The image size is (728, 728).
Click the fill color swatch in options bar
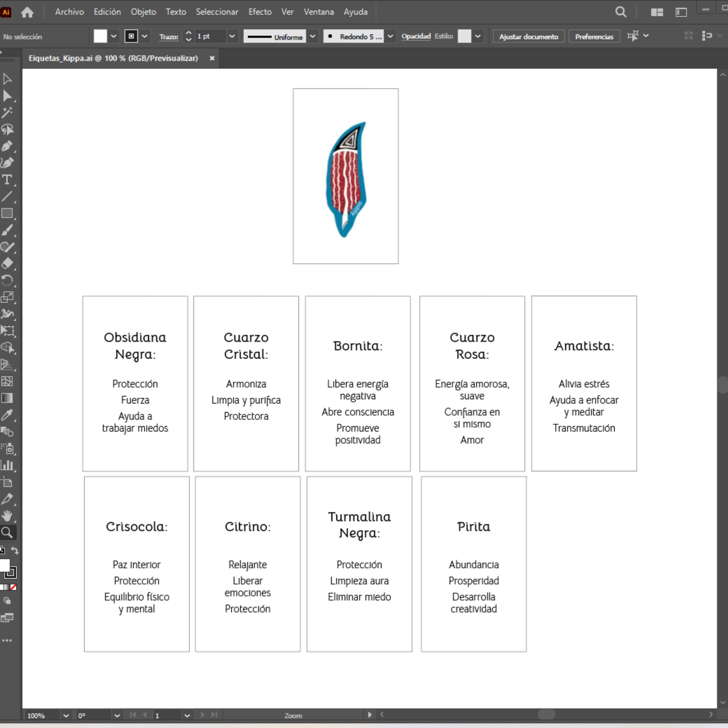point(100,36)
